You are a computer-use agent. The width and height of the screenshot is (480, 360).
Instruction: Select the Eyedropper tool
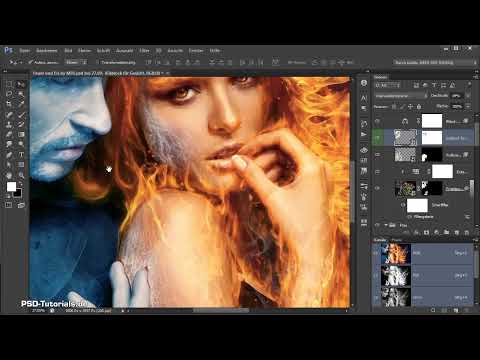21,104
